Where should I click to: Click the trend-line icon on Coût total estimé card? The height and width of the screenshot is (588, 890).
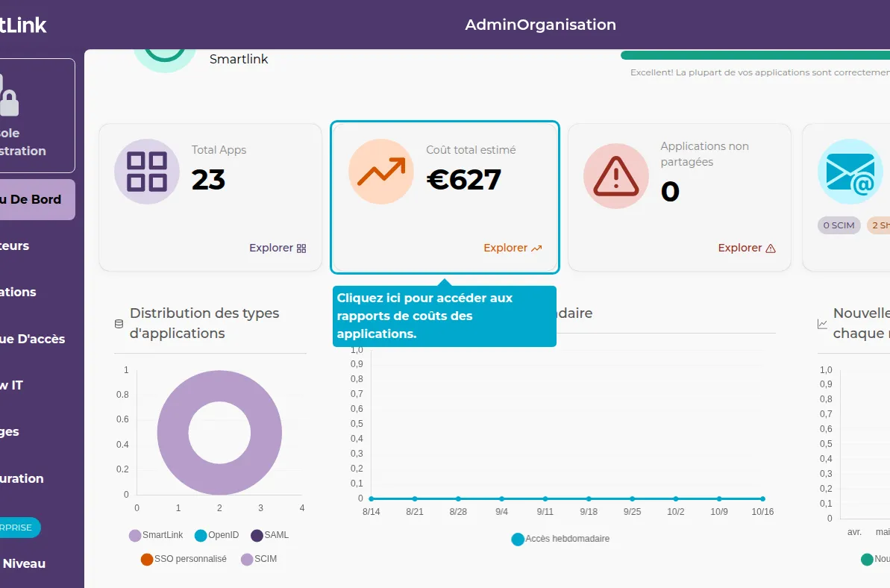(380, 170)
